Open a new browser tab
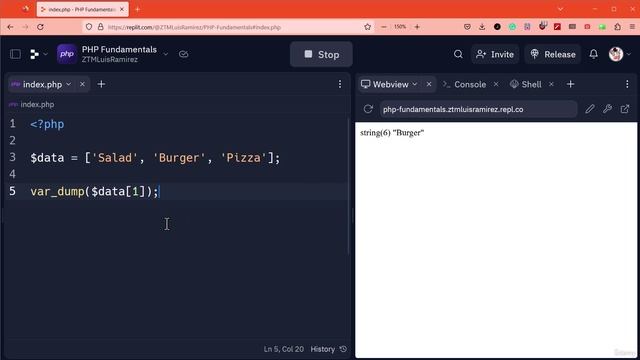 [138, 9]
